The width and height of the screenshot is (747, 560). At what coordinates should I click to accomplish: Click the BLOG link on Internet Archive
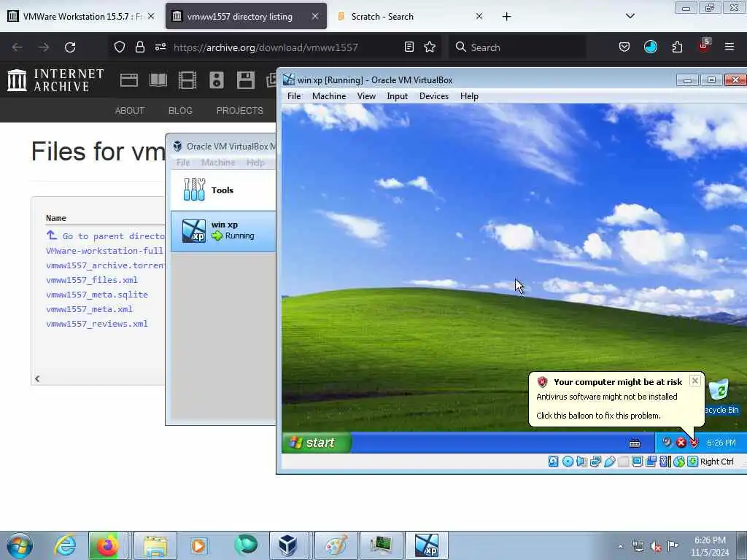point(180,111)
